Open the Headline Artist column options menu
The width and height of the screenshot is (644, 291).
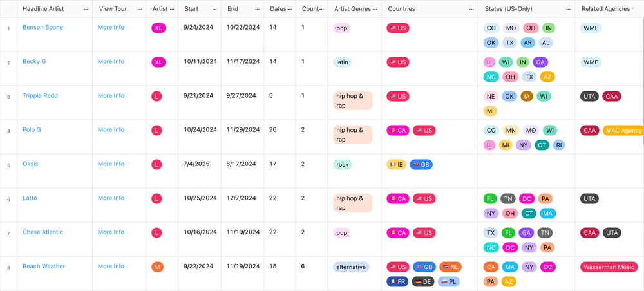(x=86, y=9)
